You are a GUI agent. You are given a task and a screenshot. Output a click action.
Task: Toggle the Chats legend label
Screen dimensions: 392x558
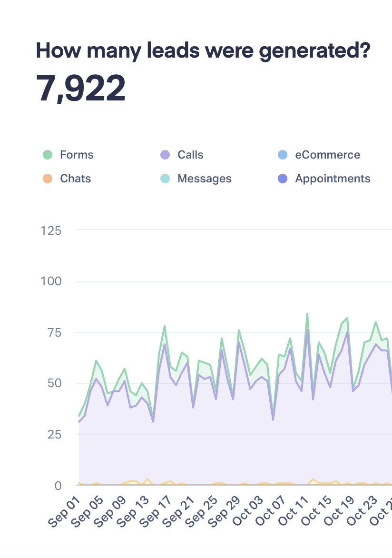pyautogui.click(x=75, y=179)
